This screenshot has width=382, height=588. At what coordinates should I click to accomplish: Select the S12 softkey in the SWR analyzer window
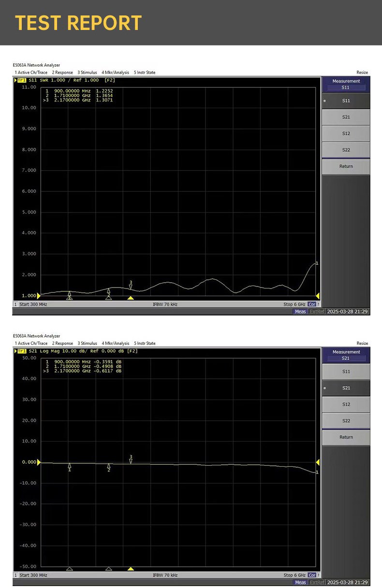[x=346, y=133]
